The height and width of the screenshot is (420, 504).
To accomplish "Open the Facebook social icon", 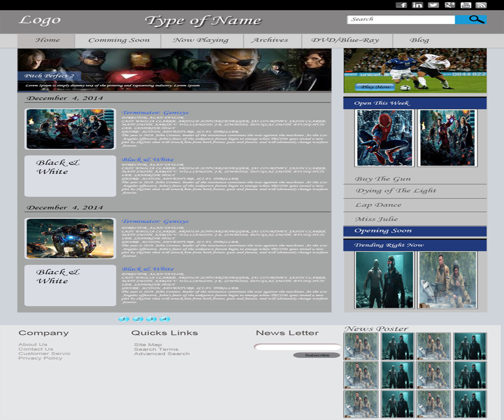I will (402, 5).
